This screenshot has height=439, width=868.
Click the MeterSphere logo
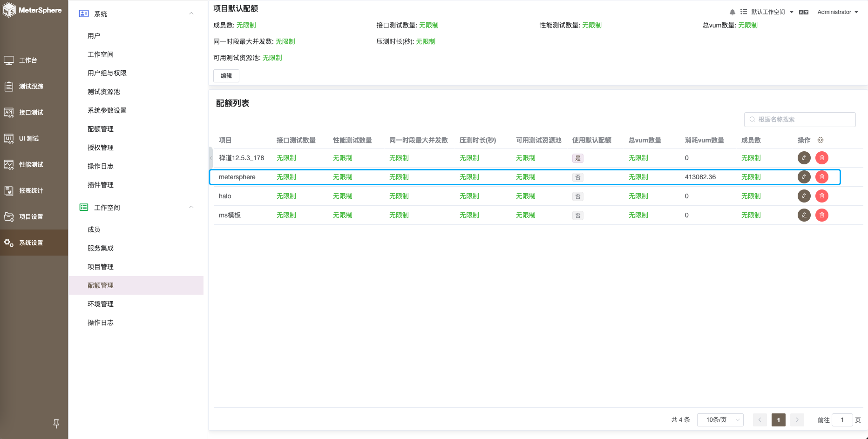coord(32,10)
